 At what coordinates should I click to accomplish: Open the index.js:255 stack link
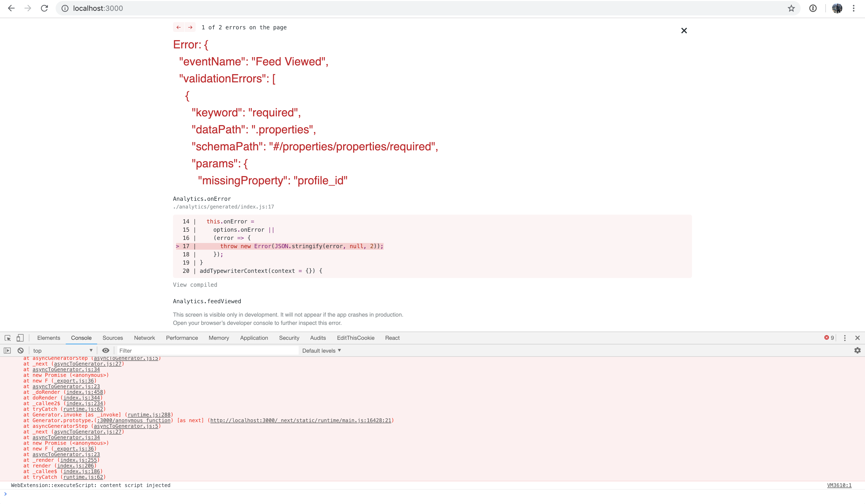tap(79, 460)
